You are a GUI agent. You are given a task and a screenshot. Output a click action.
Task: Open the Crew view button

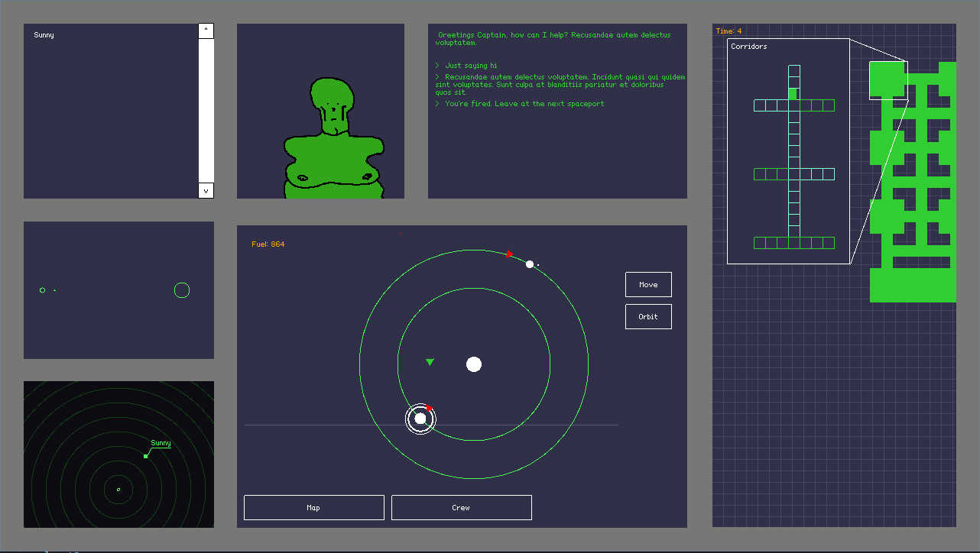point(461,507)
